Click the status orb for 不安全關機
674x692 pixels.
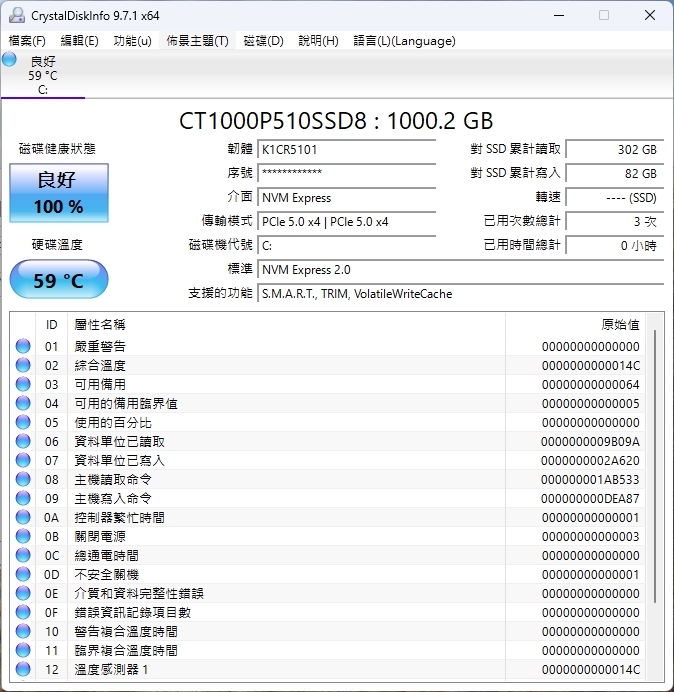[x=23, y=575]
